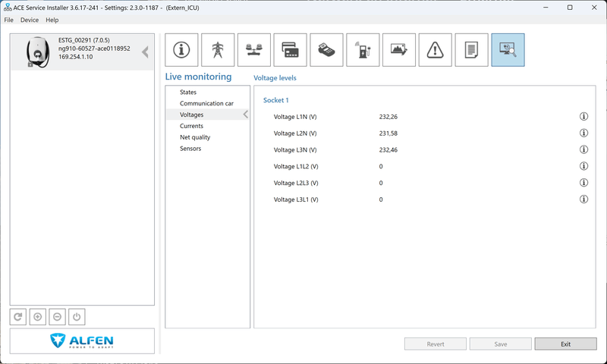Click the Alfen logo banner
Viewport: 607px width, 364px height.
[x=82, y=340]
